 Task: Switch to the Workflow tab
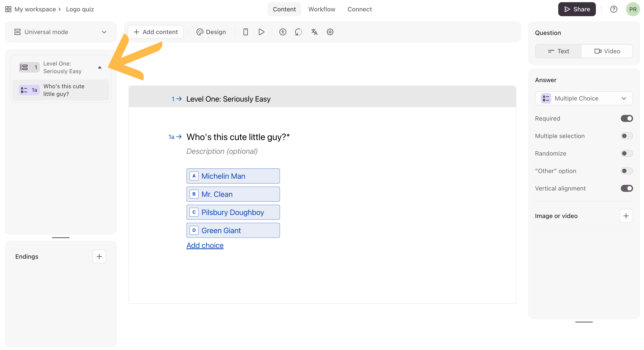(322, 9)
